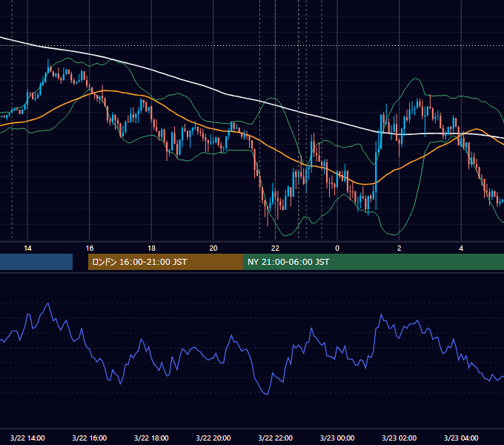The width and height of the screenshot is (504, 445).
Task: Click the NY 21:00-06:00 JST session bar
Action: pos(373,262)
